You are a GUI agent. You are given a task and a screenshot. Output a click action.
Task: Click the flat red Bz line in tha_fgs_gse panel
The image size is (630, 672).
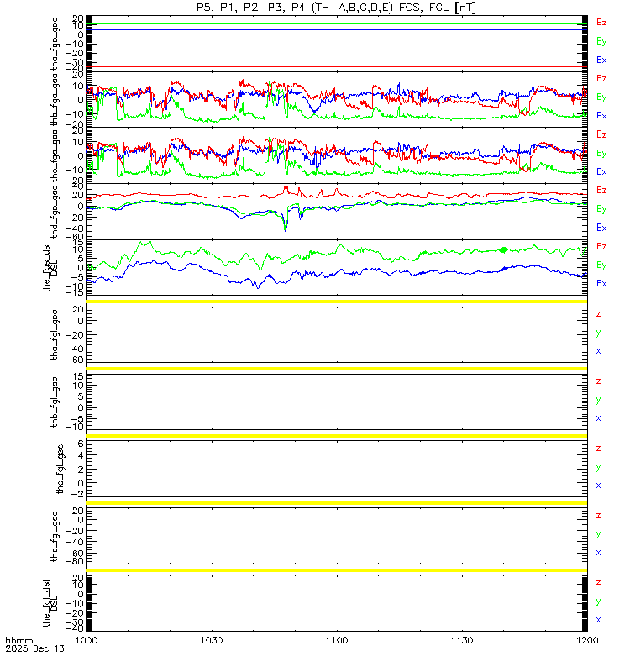pyautogui.click(x=337, y=67)
